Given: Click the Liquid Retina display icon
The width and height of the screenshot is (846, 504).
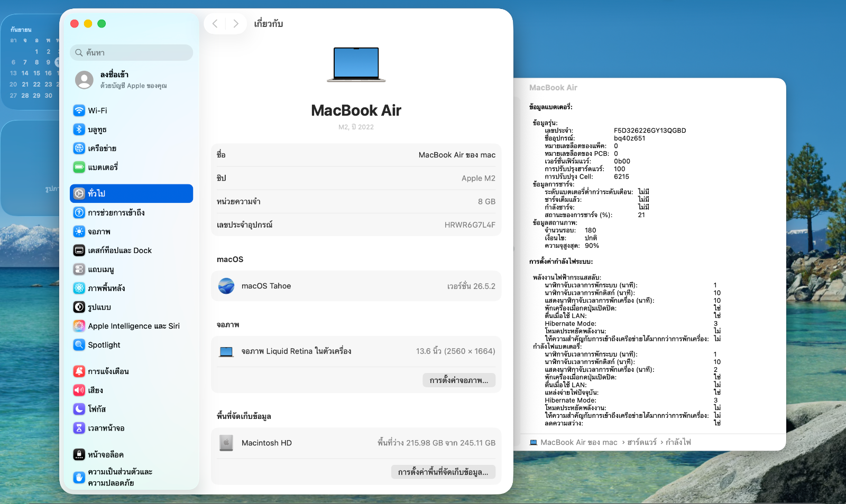Looking at the screenshot, I should pos(226,352).
